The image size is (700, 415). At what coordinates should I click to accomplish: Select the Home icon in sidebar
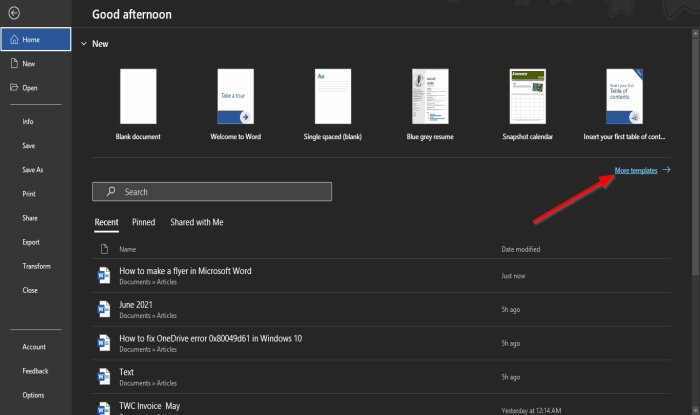click(x=13, y=40)
